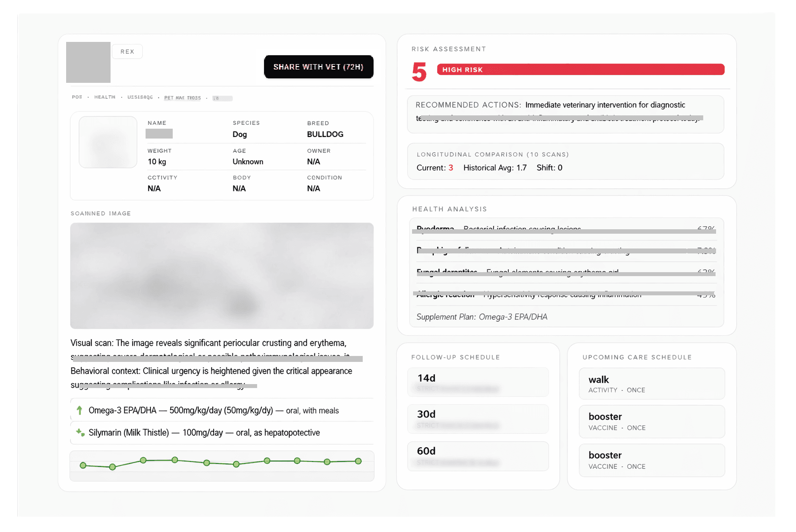Open the 14d follow-up schedule card
Viewport: 796px width, 532px height.
(478, 382)
